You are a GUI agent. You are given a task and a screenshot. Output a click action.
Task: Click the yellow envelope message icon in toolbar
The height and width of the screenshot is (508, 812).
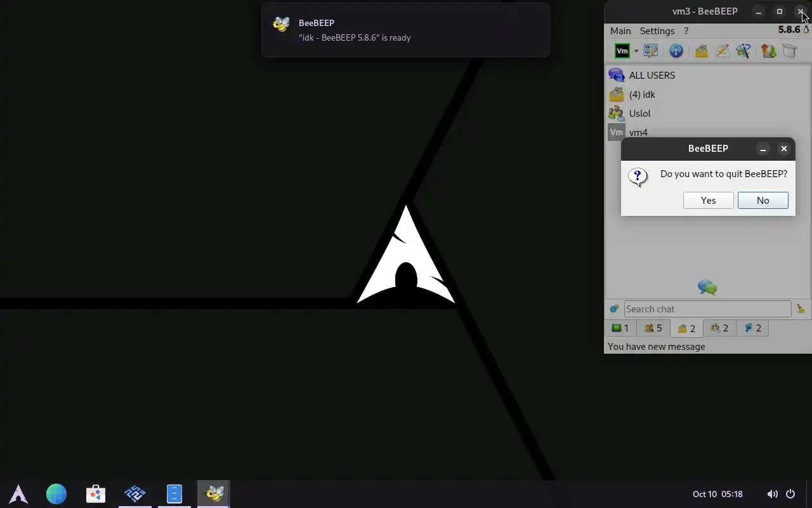[x=701, y=51]
